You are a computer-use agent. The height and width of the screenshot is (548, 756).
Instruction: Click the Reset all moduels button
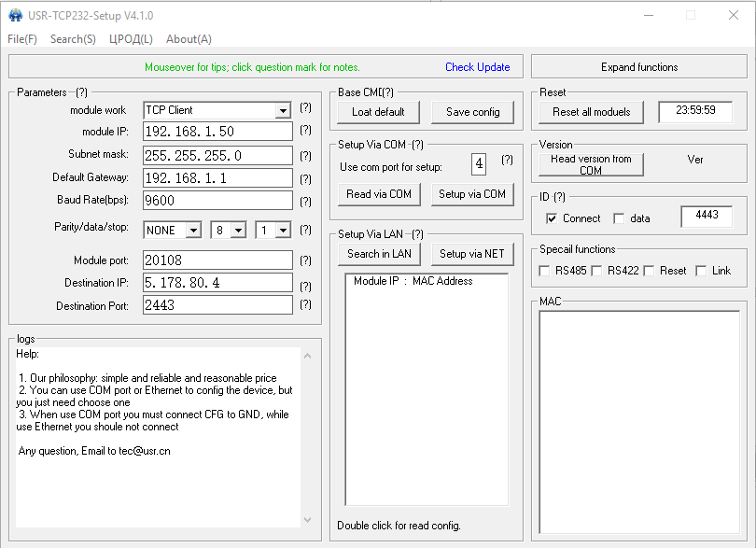[x=591, y=112]
